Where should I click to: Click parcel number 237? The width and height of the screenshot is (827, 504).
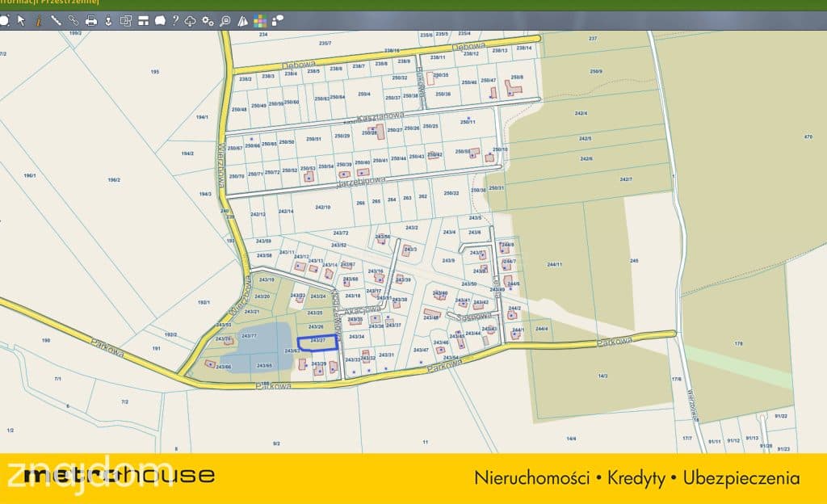pos(593,39)
